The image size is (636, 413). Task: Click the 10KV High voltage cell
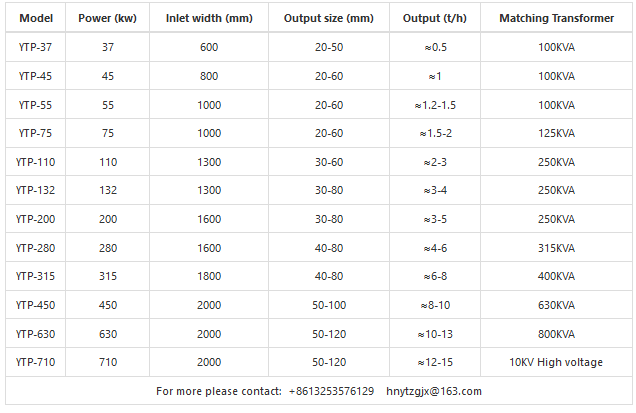[x=555, y=362]
